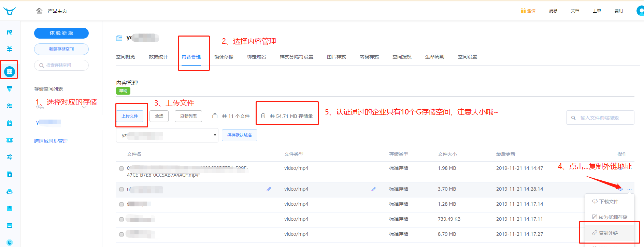The width and height of the screenshot is (644, 247).
Task: Click the bucket icon beside the space name
Action: 119,38
